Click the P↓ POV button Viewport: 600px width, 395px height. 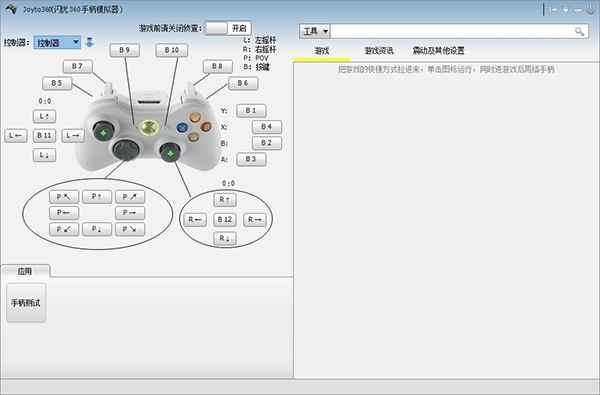click(97, 229)
